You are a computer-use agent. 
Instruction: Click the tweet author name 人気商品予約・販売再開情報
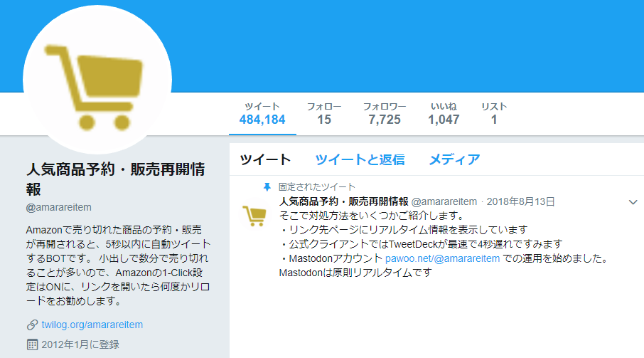(x=344, y=201)
